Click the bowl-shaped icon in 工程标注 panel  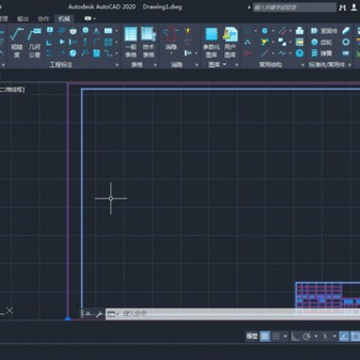tap(73, 31)
